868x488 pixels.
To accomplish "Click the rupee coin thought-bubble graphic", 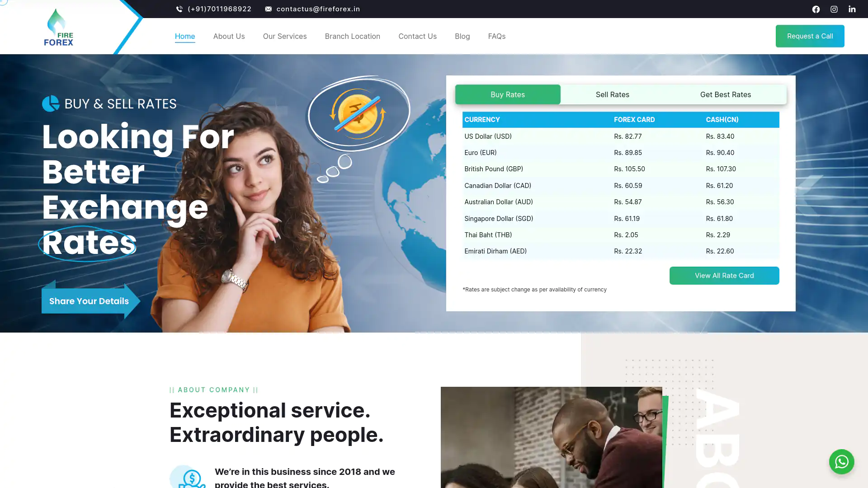I will point(358,113).
